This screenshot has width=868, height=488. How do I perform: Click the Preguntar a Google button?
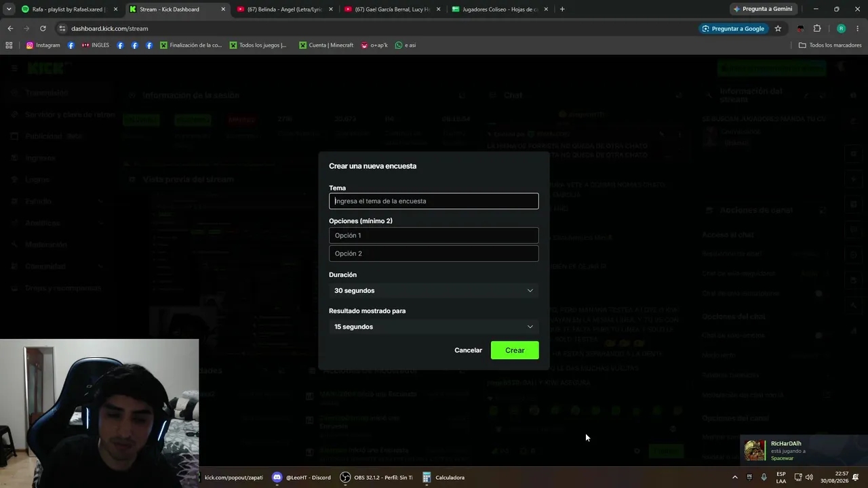coord(733,28)
